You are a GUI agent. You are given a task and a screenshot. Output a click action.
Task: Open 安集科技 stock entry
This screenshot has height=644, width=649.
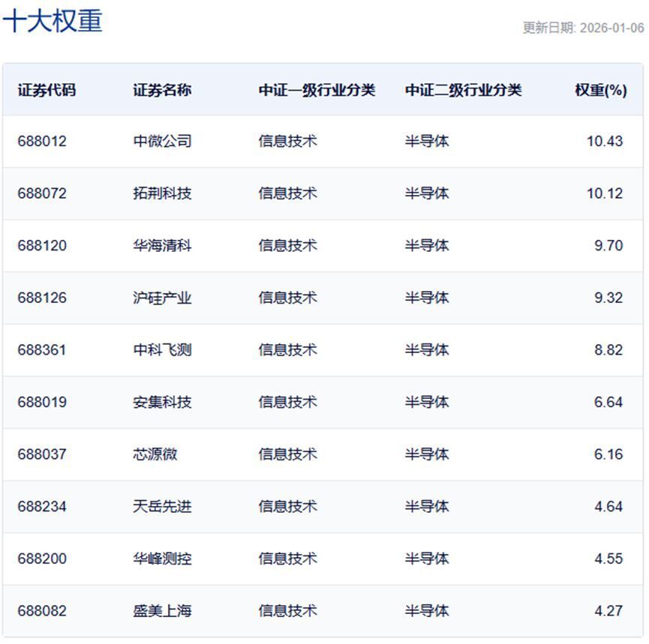click(x=161, y=402)
